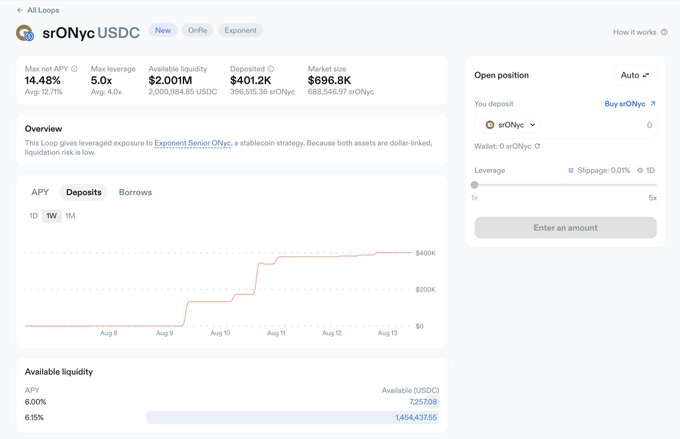The image size is (680, 439).
Task: Open slippage settings icon
Action: tap(571, 170)
